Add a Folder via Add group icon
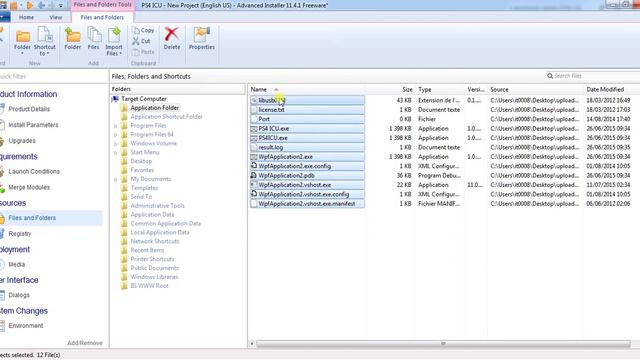 73,39
